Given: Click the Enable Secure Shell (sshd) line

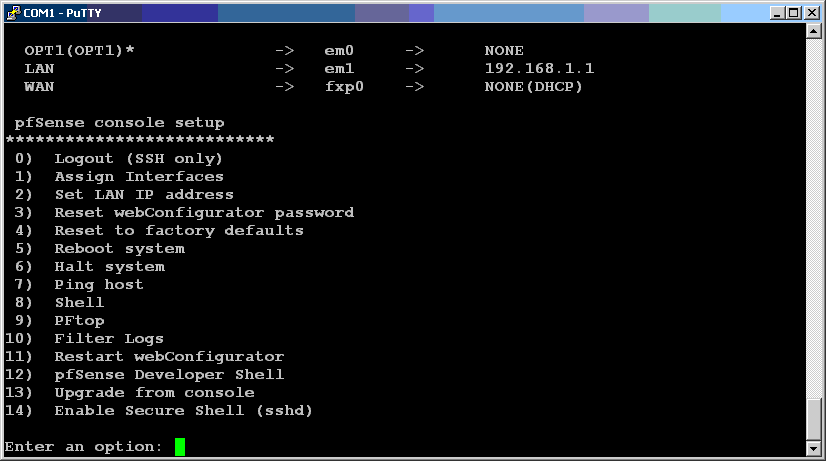Looking at the screenshot, I should coord(159,410).
